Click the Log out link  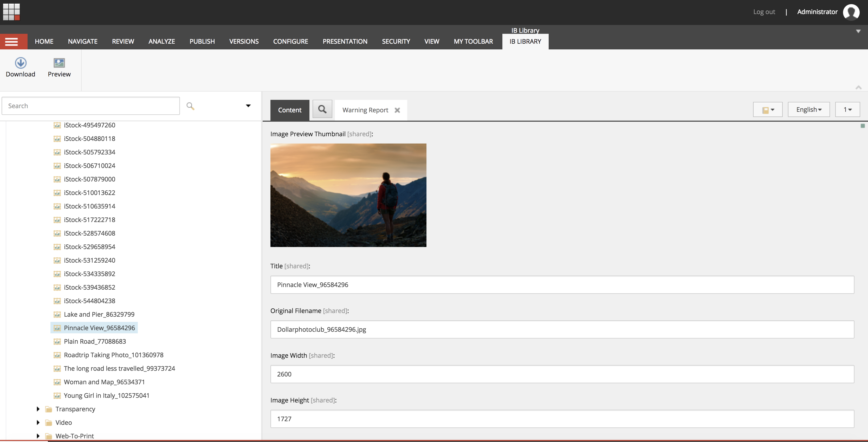point(764,12)
